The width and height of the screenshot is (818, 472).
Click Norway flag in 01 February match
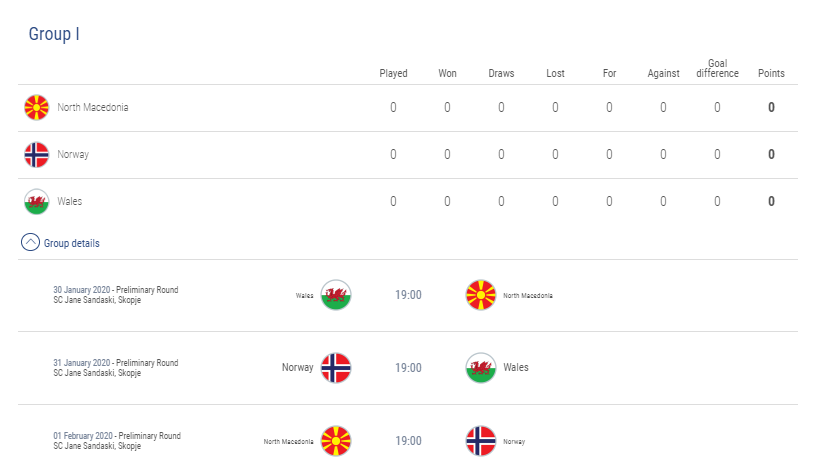pos(480,441)
